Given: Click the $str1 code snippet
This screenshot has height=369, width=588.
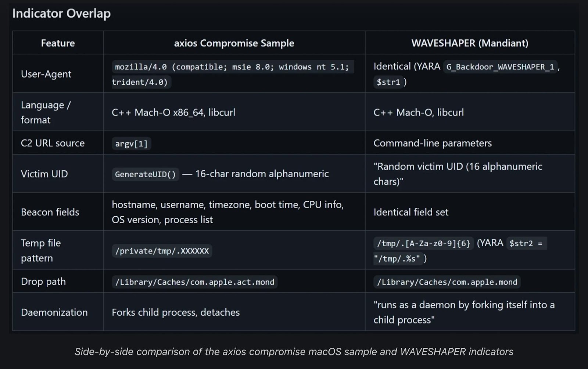Looking at the screenshot, I should [x=388, y=82].
